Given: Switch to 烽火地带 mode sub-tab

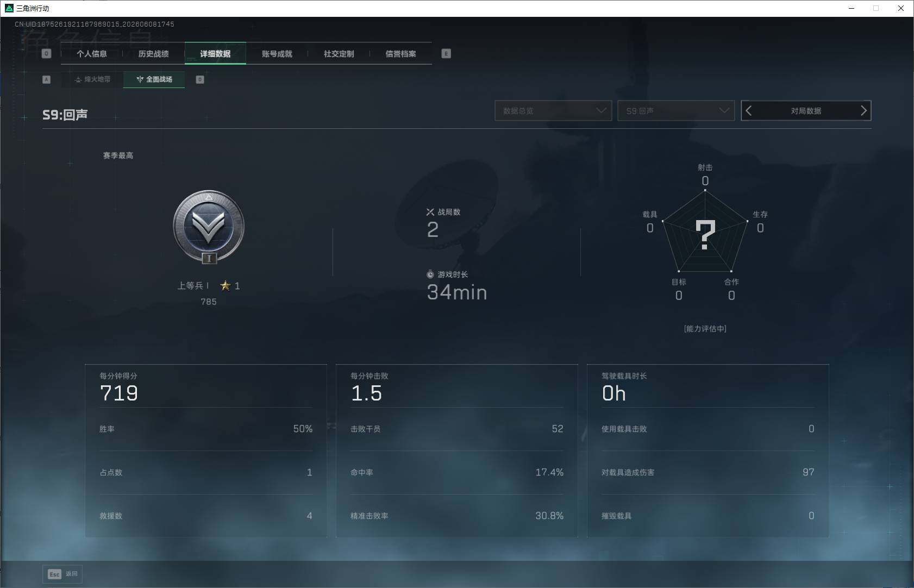Looking at the screenshot, I should 92,79.
